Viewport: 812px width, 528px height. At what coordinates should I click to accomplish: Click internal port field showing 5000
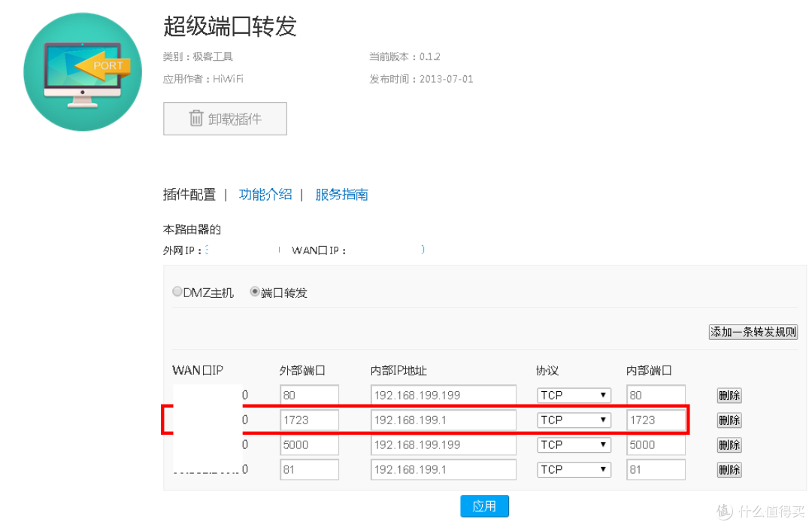(656, 445)
